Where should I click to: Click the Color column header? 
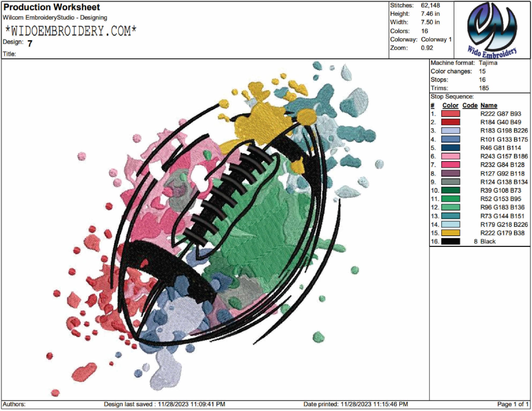[450, 106]
